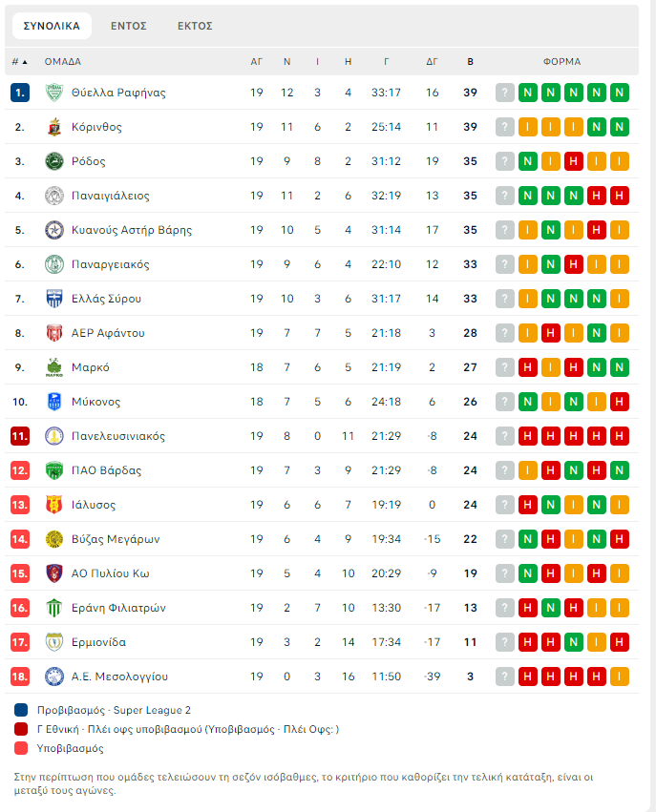Select the ΣΥΝΟΛΙΚΑ tab
Viewport: 656px width, 812px height.
[52, 26]
